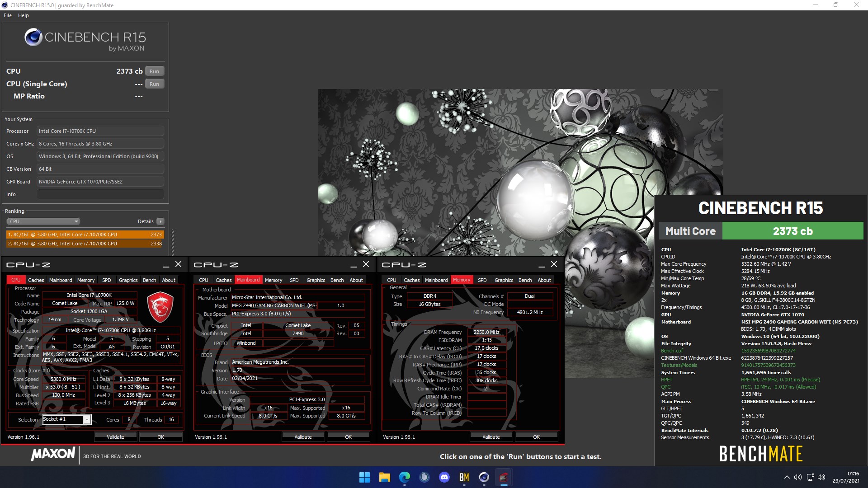Close the third CPU-Z window
The height and width of the screenshot is (488, 868).
click(554, 264)
